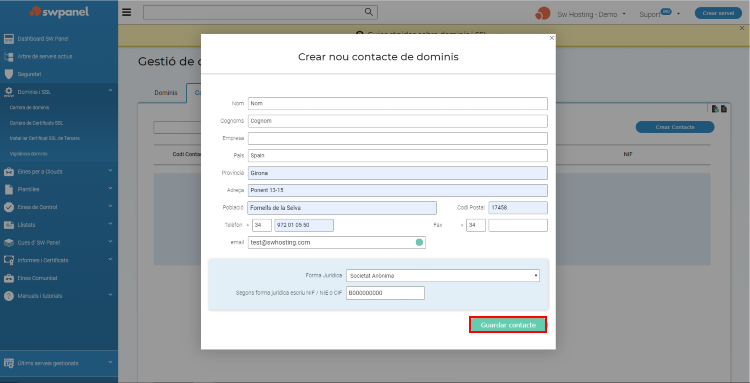Click the Fax prefix field 34
750x383 pixels.
point(475,225)
